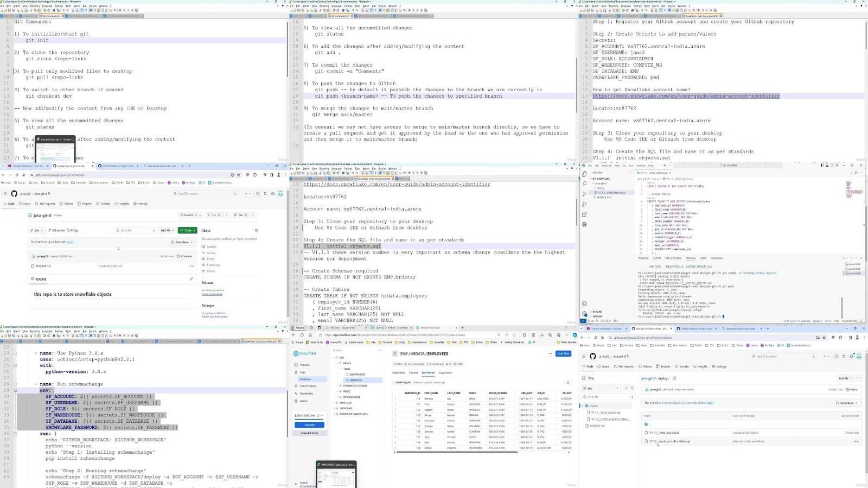Open Snowflake extension icon in VS Code
Image resolution: width=868 pixels, height=488 pixels.
click(584, 224)
